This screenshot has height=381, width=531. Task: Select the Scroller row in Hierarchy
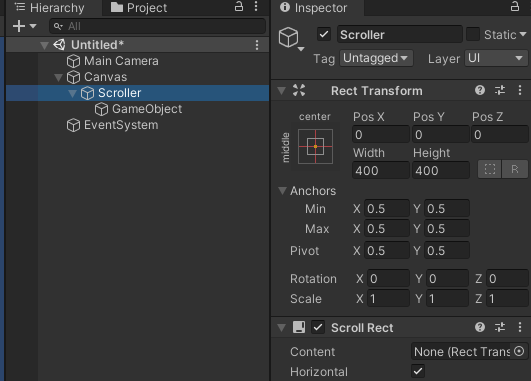pyautogui.click(x=137, y=93)
